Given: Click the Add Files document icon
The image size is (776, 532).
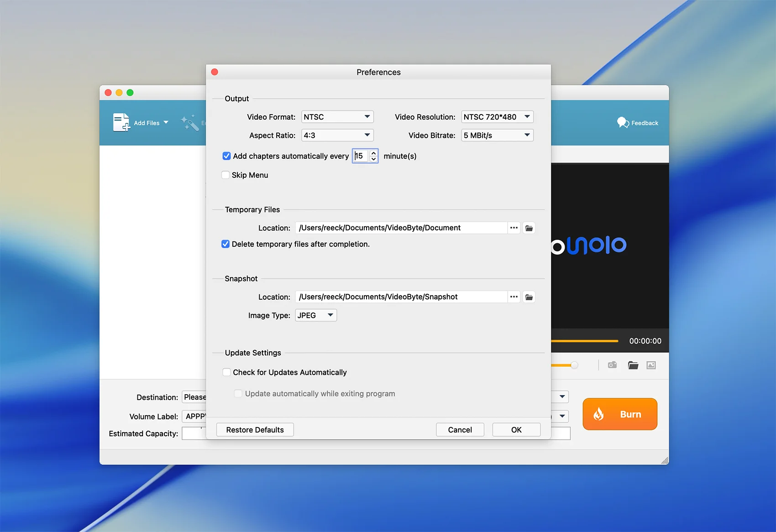Looking at the screenshot, I should (x=121, y=122).
